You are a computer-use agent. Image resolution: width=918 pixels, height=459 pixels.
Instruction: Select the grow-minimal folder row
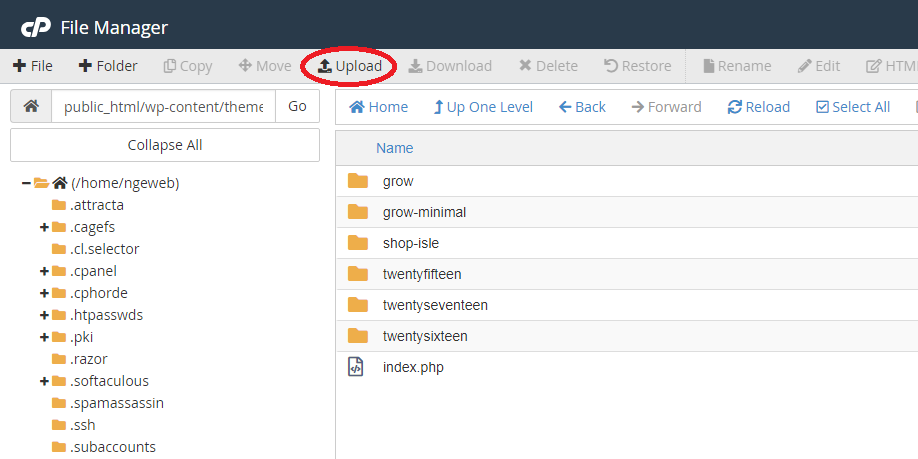click(627, 212)
